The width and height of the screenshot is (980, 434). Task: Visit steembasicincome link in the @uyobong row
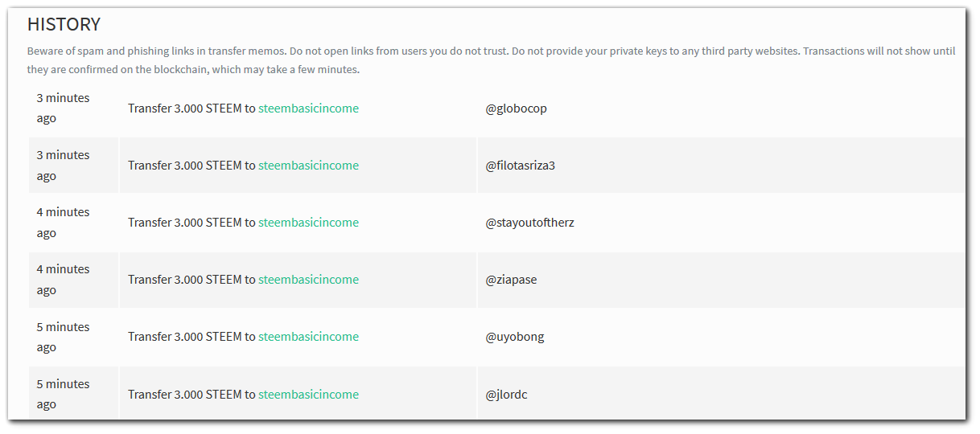pos(308,337)
